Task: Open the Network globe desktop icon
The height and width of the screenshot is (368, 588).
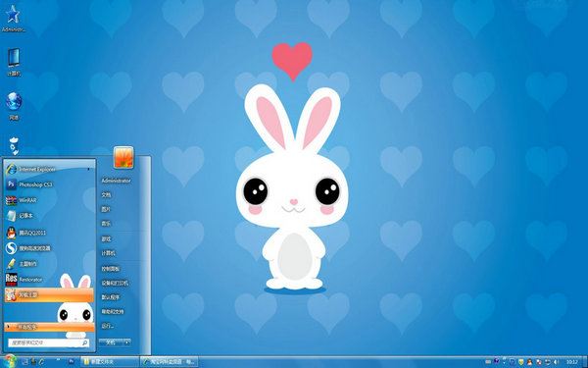Action: [14, 106]
